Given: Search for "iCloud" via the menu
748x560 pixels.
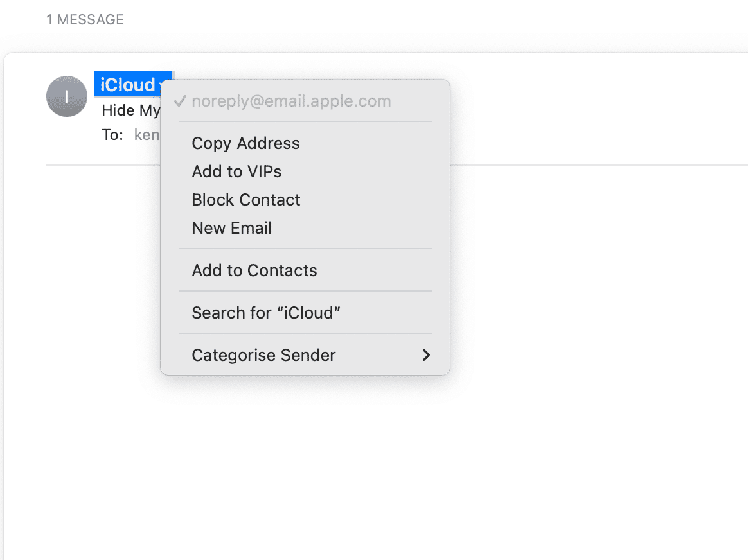Looking at the screenshot, I should click(x=265, y=313).
